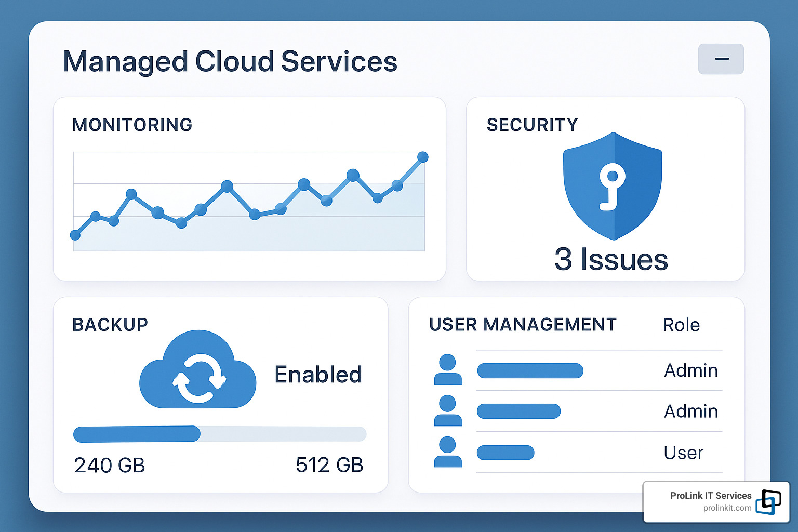Click the security shield key icon
798x532 pixels.
613,186
